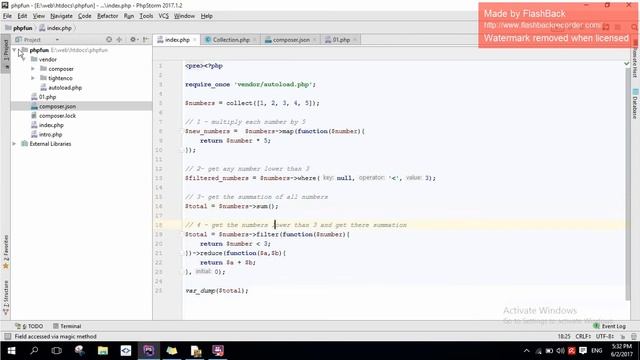Open the View menu

(38, 16)
